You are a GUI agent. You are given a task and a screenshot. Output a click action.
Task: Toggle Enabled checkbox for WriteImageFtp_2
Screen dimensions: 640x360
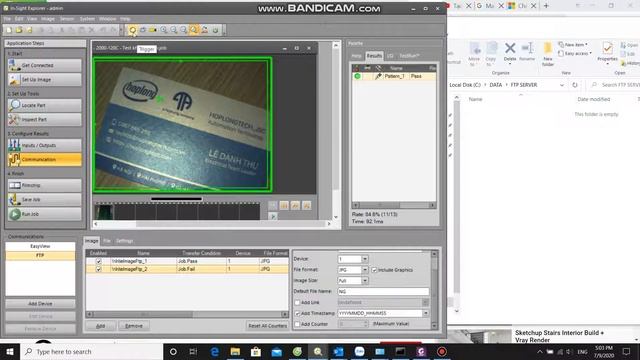pyautogui.click(x=98, y=269)
